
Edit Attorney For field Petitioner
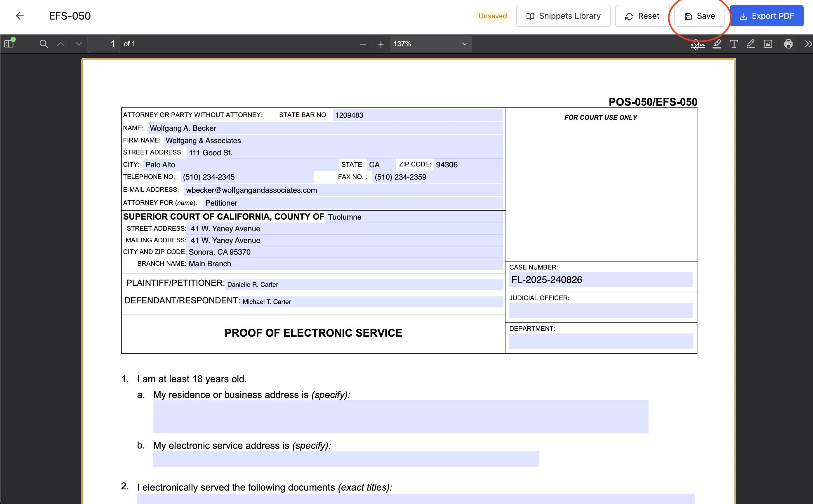[353, 203]
